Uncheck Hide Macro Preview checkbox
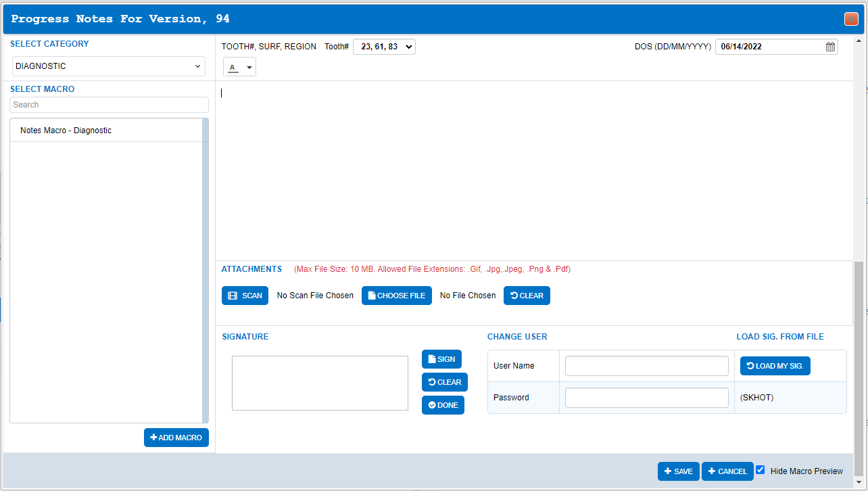The height and width of the screenshot is (491, 868). [x=761, y=470]
